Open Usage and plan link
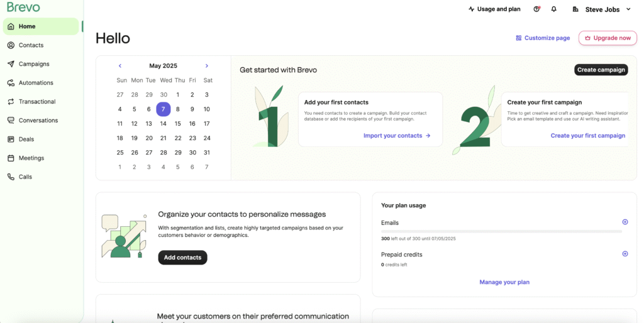 pyautogui.click(x=494, y=9)
